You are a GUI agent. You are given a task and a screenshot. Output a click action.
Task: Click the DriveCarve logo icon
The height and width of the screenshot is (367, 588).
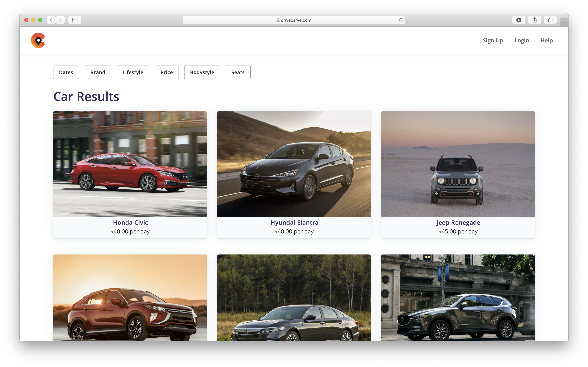coord(38,40)
